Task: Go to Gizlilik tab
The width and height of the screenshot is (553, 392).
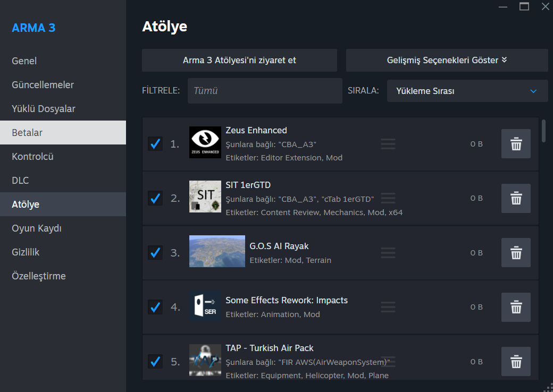Action: click(63, 252)
